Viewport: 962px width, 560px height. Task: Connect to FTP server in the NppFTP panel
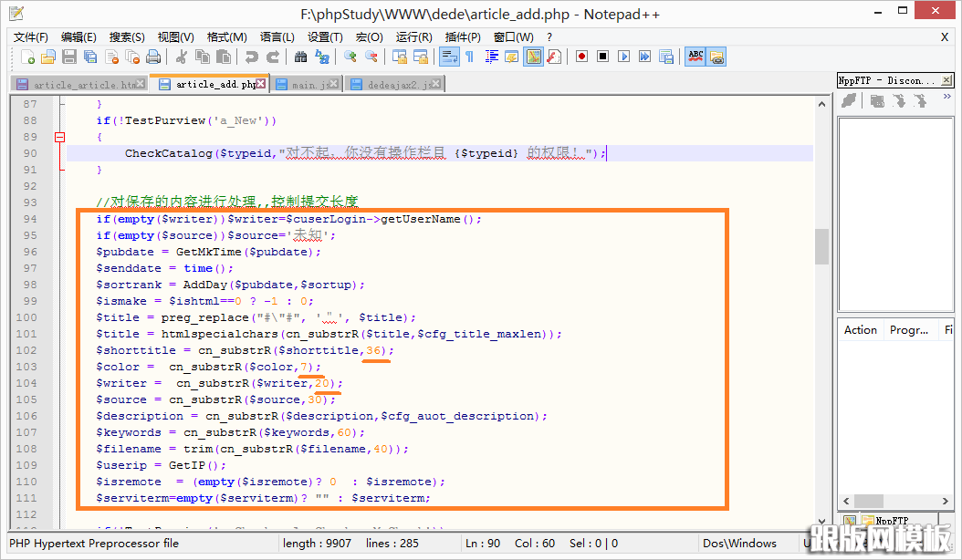(849, 100)
